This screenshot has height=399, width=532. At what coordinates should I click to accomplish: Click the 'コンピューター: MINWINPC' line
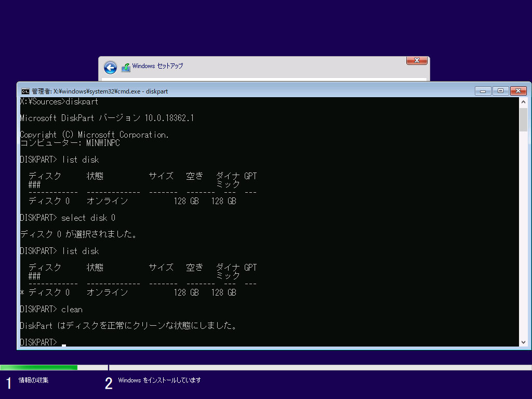point(70,143)
